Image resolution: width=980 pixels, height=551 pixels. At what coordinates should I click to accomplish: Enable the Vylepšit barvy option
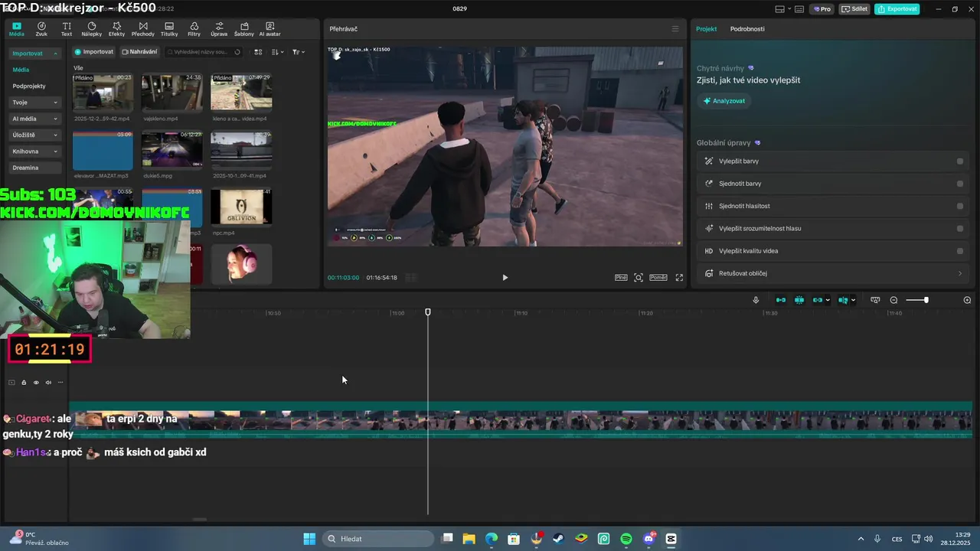pyautogui.click(x=960, y=161)
